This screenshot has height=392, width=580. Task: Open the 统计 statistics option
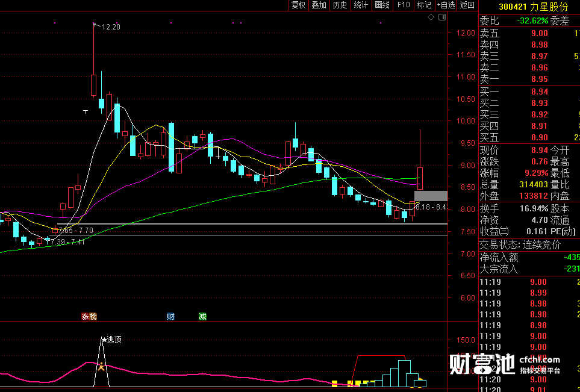coord(361,5)
